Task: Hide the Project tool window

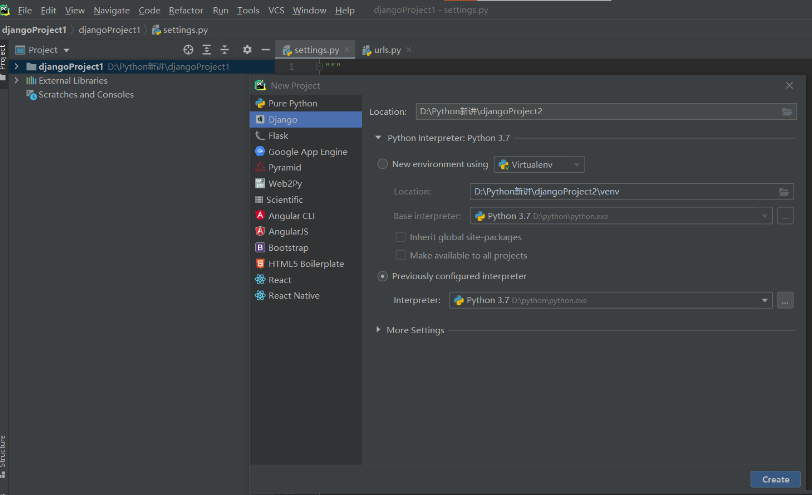Action: coord(266,50)
